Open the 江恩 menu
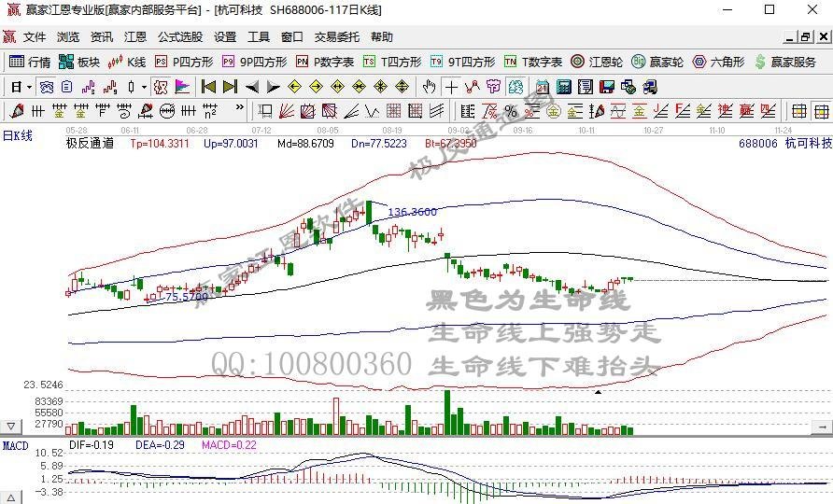 tap(134, 37)
